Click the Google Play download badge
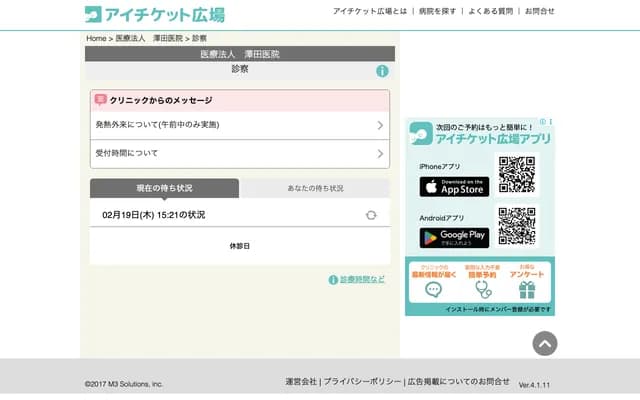This screenshot has height=400, width=640. (x=454, y=238)
